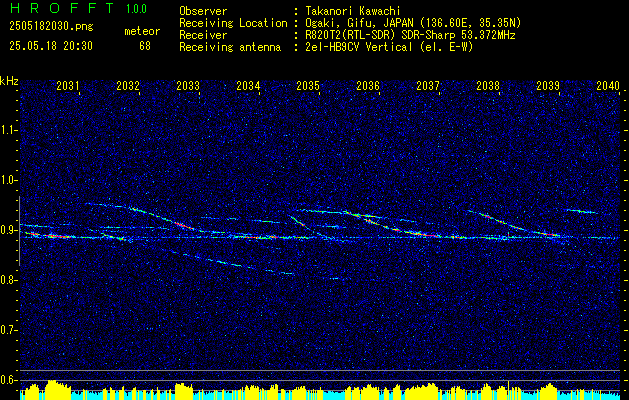Click the 2039 time marker
Screen dimensions: 629x400
(x=548, y=85)
